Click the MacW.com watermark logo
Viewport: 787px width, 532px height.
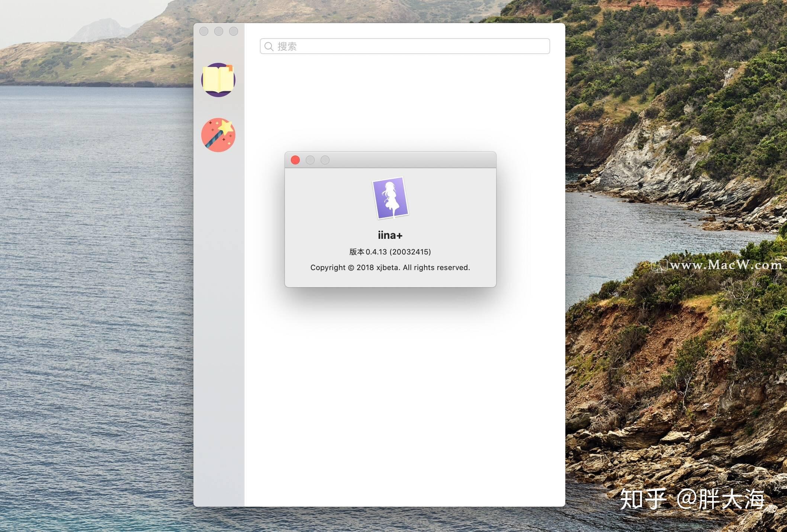click(660, 266)
